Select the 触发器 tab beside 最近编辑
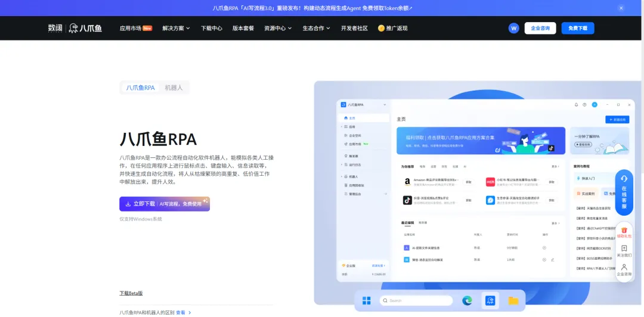This screenshot has height=317, width=644. [x=423, y=223]
